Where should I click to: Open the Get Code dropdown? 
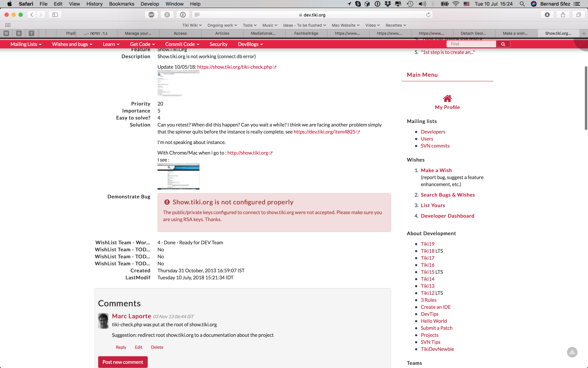click(x=142, y=44)
